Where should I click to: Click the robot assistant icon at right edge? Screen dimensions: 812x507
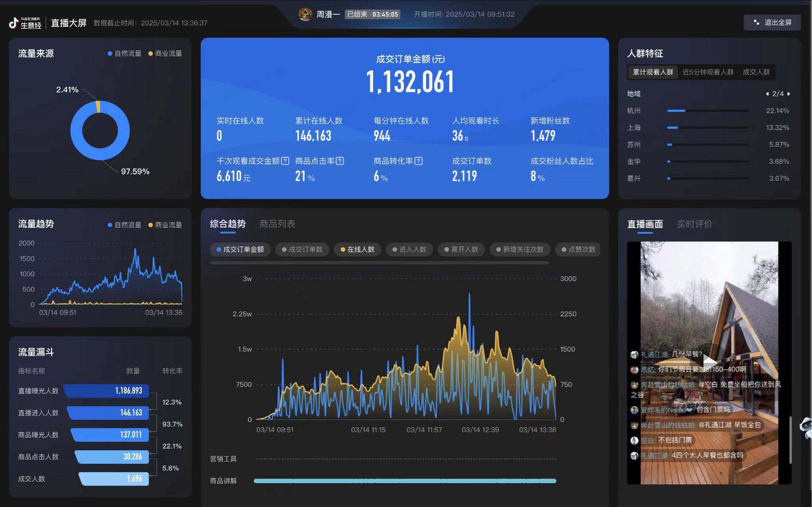(806, 428)
